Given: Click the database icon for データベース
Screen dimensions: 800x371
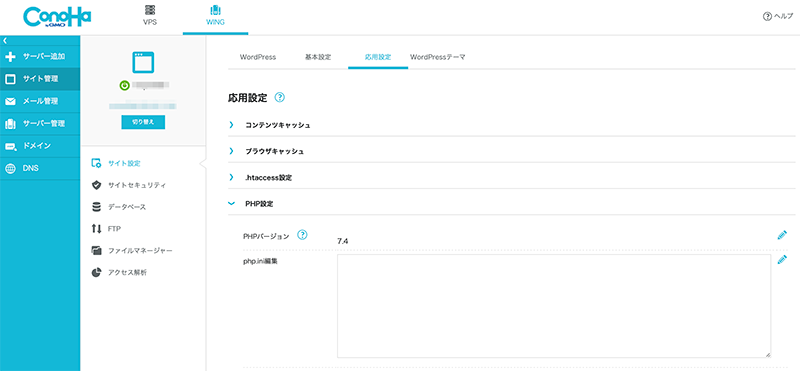Looking at the screenshot, I should (x=96, y=207).
